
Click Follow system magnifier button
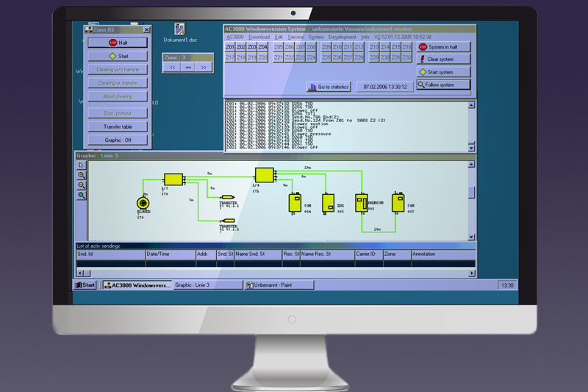point(443,85)
